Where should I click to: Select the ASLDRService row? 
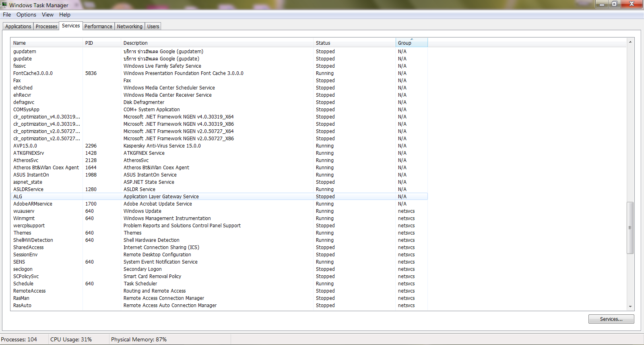tap(219, 189)
